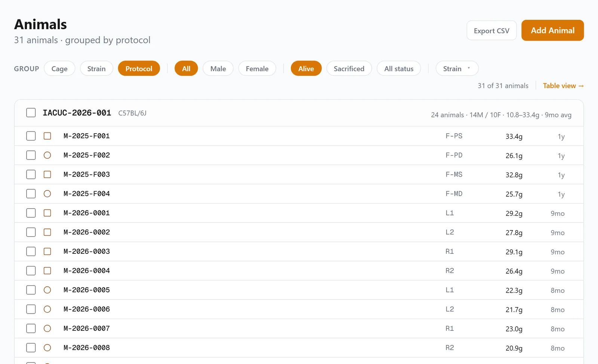Click the square sex icon beside M-2025-F003
Viewport: 598px width, 364px height.
47,174
